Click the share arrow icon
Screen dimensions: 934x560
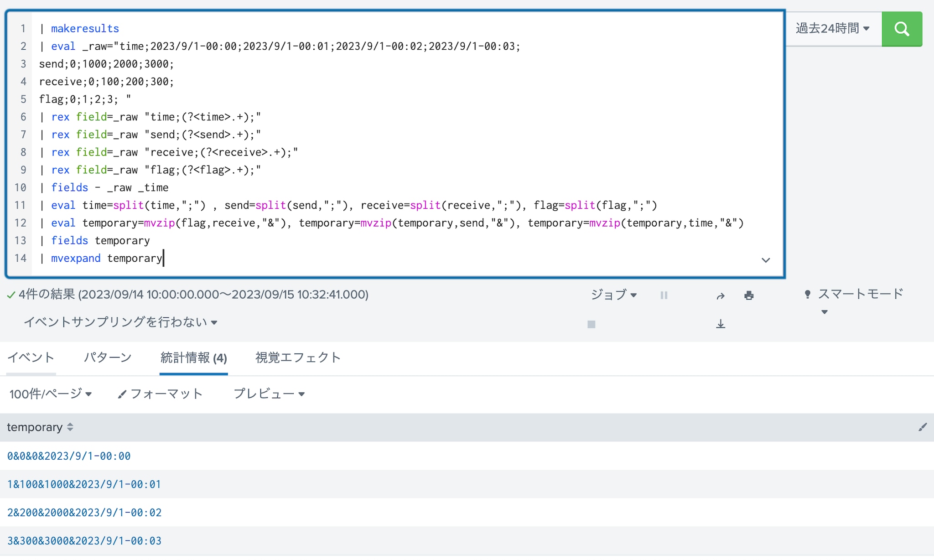tap(721, 296)
